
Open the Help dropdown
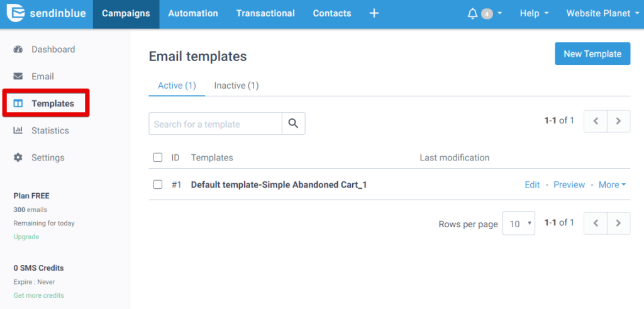(534, 14)
